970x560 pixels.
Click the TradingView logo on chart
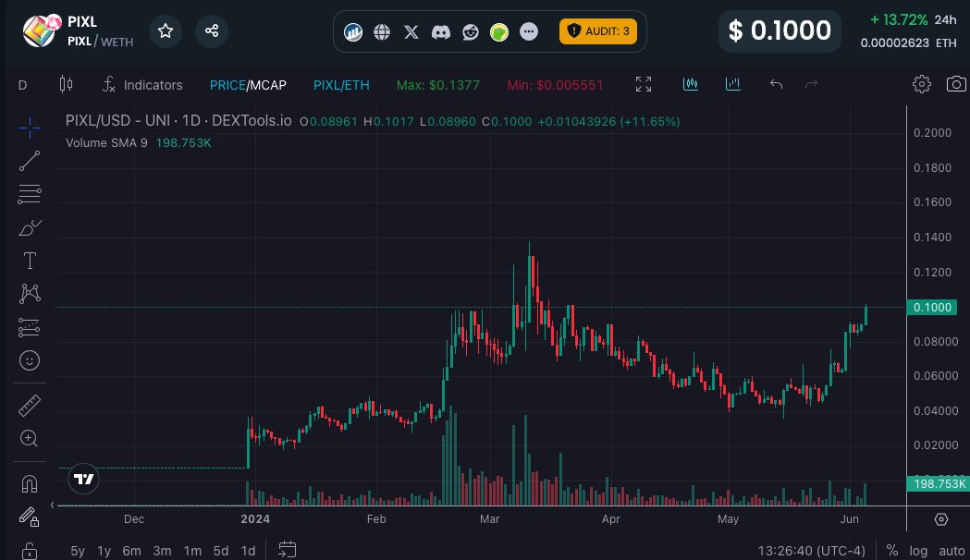[x=83, y=479]
